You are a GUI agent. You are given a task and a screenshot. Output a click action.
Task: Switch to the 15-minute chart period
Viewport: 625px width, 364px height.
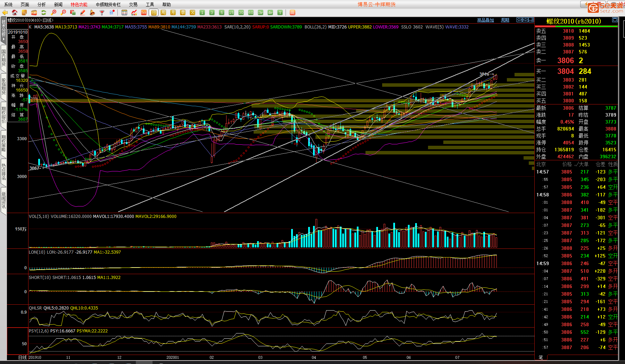pos(231,12)
